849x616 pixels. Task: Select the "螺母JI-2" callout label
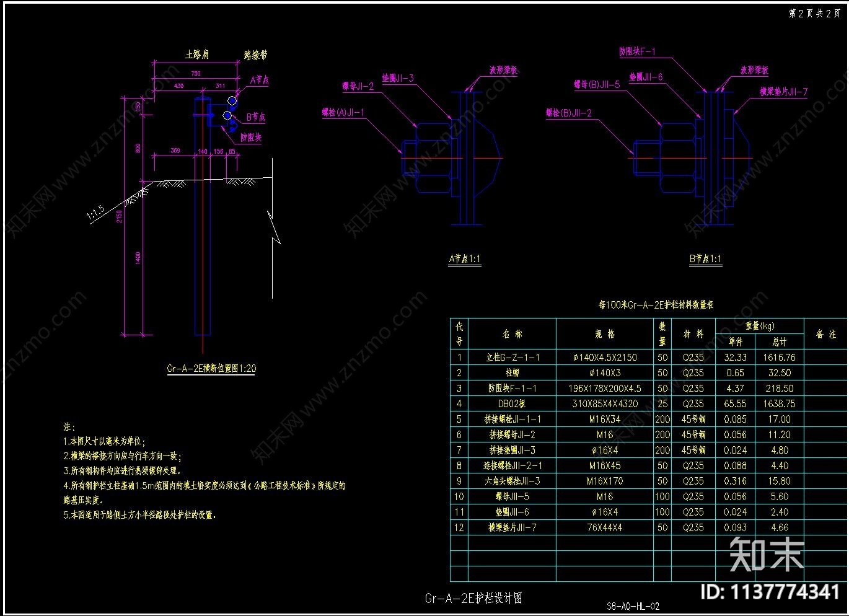click(x=358, y=87)
